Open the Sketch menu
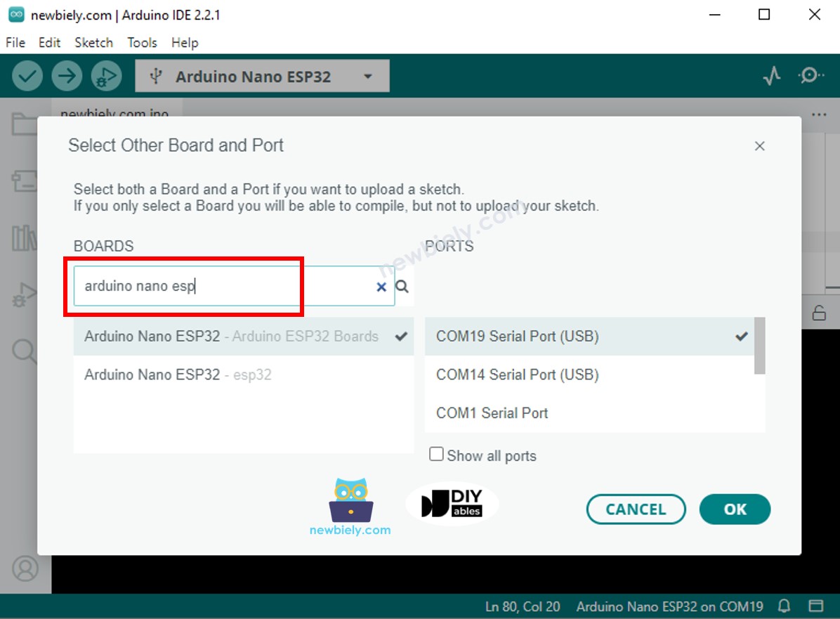This screenshot has height=619, width=840. 93,43
